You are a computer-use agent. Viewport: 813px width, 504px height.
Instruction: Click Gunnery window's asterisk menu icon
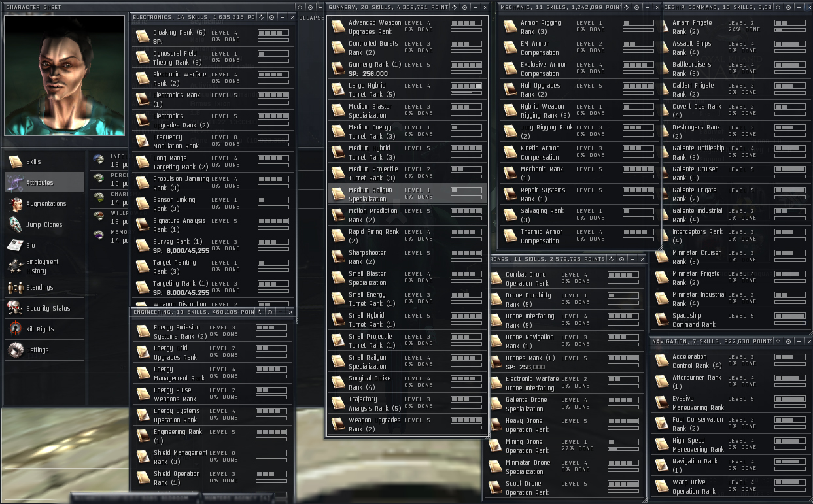point(455,7)
